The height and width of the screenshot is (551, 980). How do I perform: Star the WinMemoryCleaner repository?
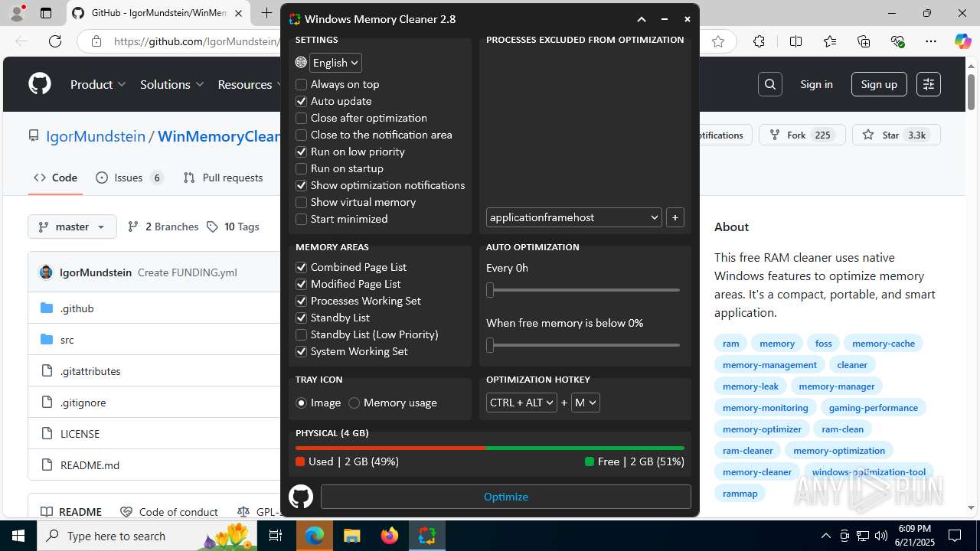point(896,135)
